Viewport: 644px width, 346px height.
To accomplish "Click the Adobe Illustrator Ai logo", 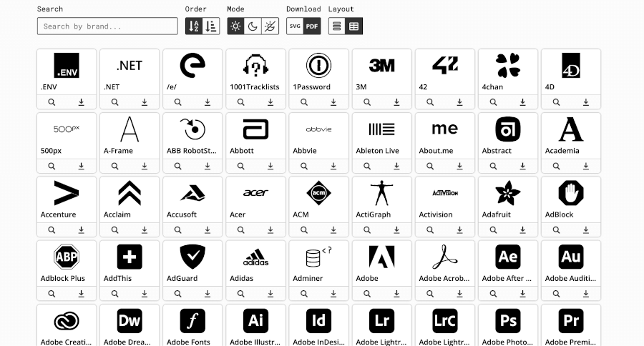I will (255, 320).
